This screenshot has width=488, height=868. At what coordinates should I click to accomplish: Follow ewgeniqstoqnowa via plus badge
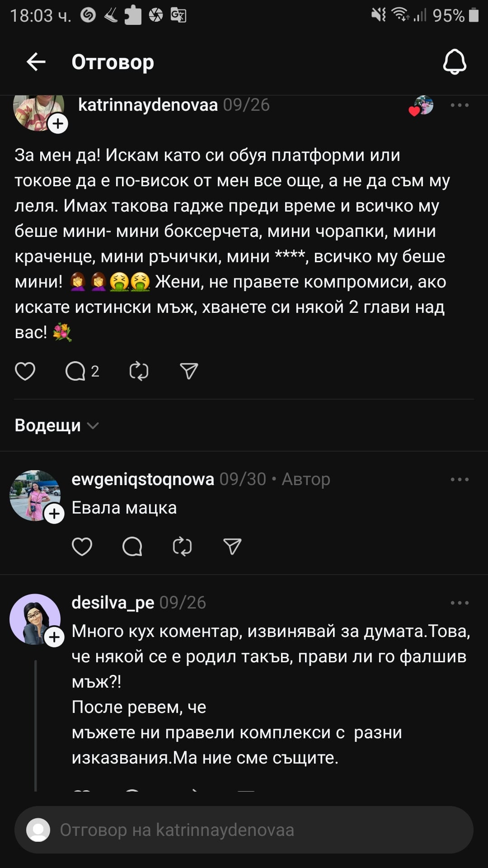[54, 514]
